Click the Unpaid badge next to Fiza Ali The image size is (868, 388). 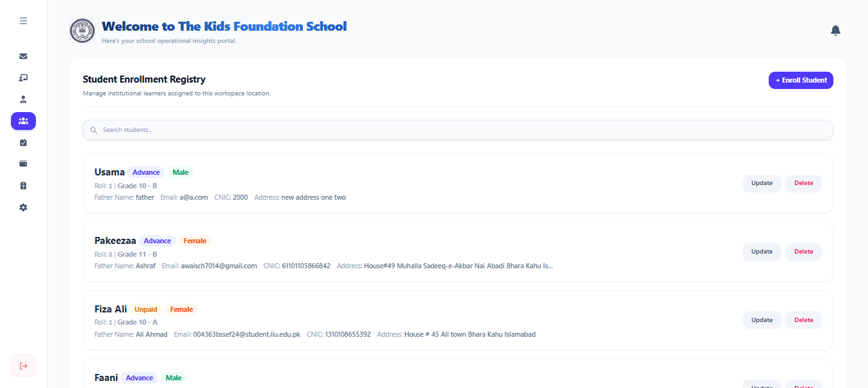tap(146, 309)
